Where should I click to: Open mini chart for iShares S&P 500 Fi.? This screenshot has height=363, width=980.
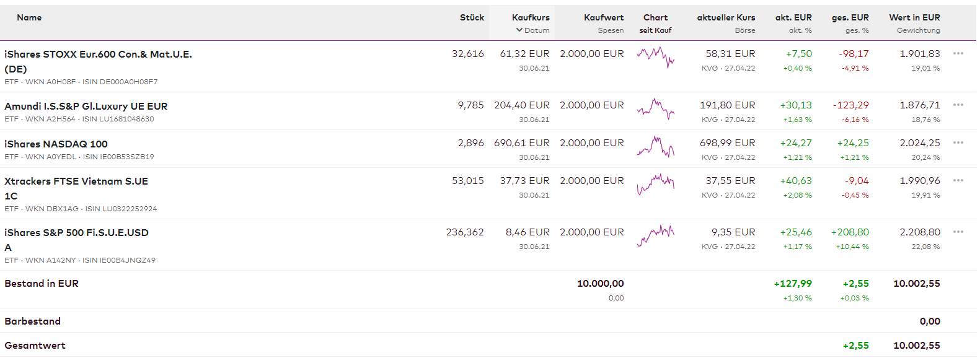(x=655, y=235)
